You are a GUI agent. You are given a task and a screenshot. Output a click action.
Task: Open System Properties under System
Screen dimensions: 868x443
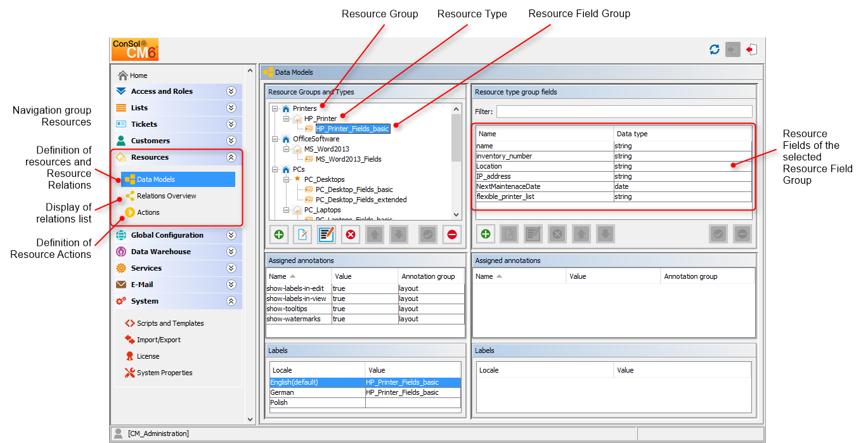(165, 373)
